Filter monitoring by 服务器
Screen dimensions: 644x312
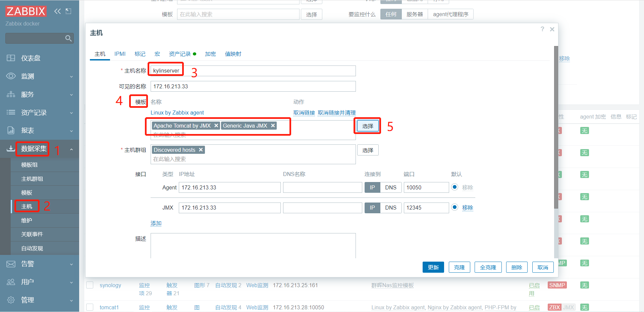point(415,14)
